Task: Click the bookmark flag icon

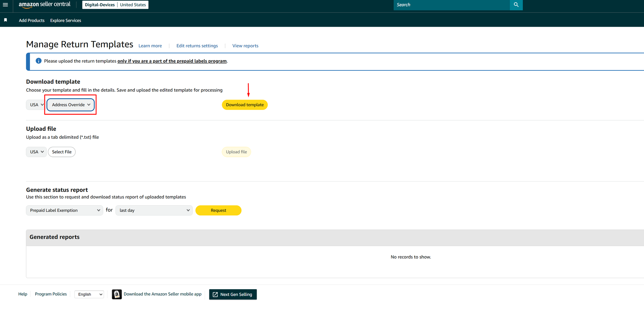Action: tap(5, 20)
